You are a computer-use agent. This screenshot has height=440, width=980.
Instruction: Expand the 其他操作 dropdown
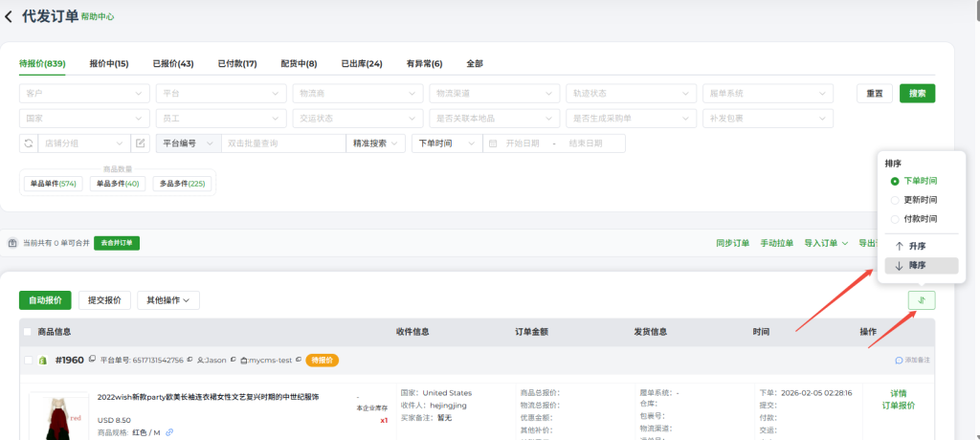(167, 300)
